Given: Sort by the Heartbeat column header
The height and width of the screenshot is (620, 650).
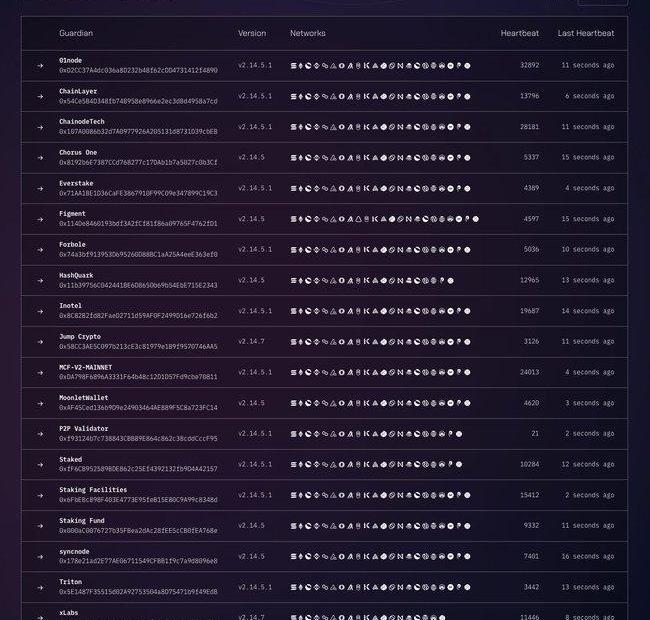Looking at the screenshot, I should (x=519, y=33).
